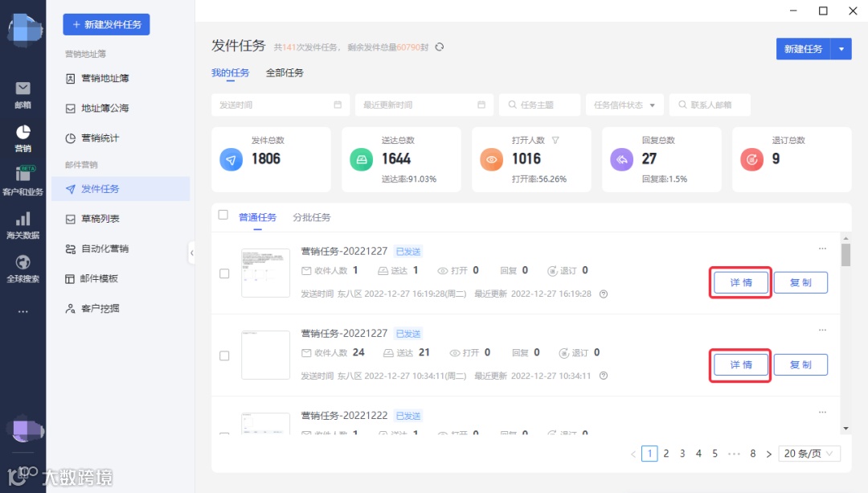Click 复制 for first 营销任务-20221227
Viewport: 868px width, 493px height.
pyautogui.click(x=800, y=282)
